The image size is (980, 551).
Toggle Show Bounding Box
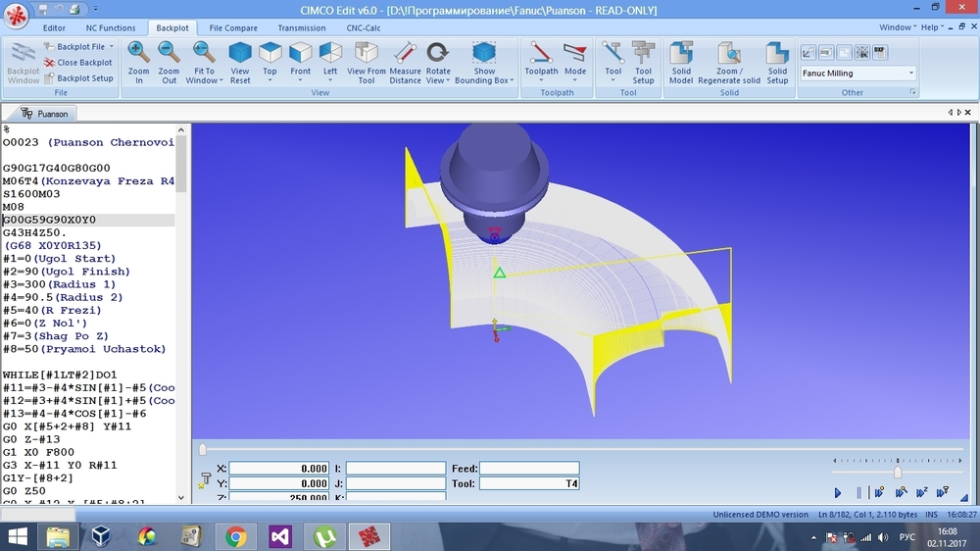click(484, 63)
